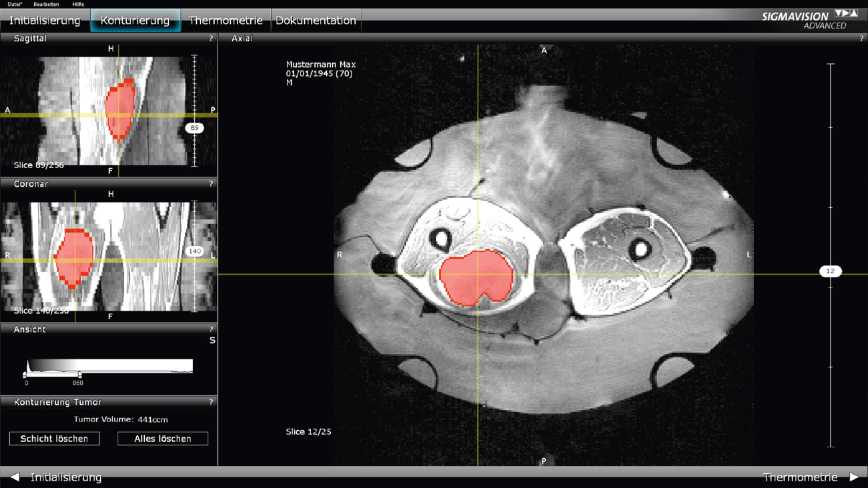The image size is (868, 488).
Task: Click the Ansicht panel help question mark
Action: (x=211, y=329)
